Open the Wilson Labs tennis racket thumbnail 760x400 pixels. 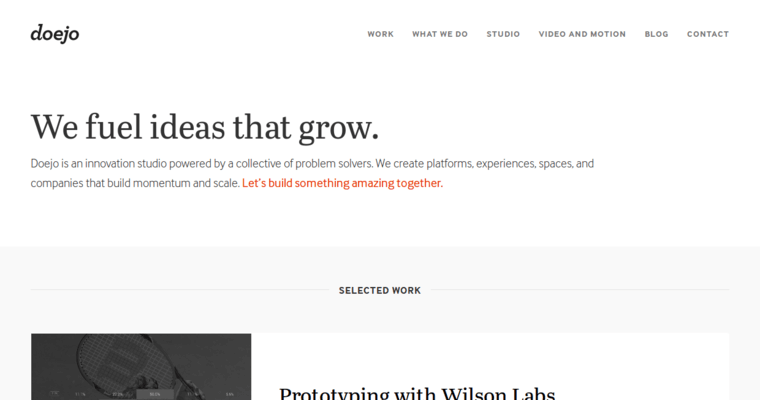point(141,366)
